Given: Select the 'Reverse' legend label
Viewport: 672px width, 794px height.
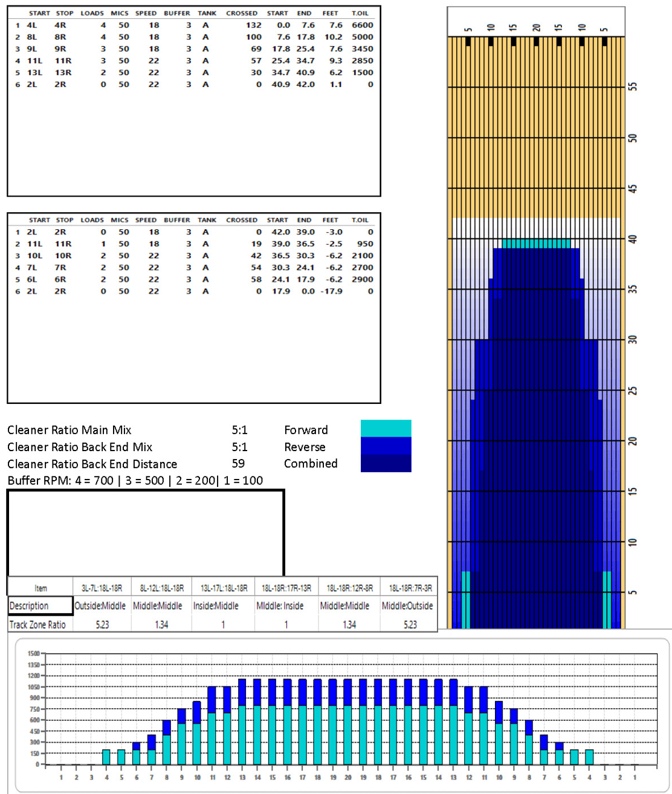Looking at the screenshot, I should click(305, 447).
